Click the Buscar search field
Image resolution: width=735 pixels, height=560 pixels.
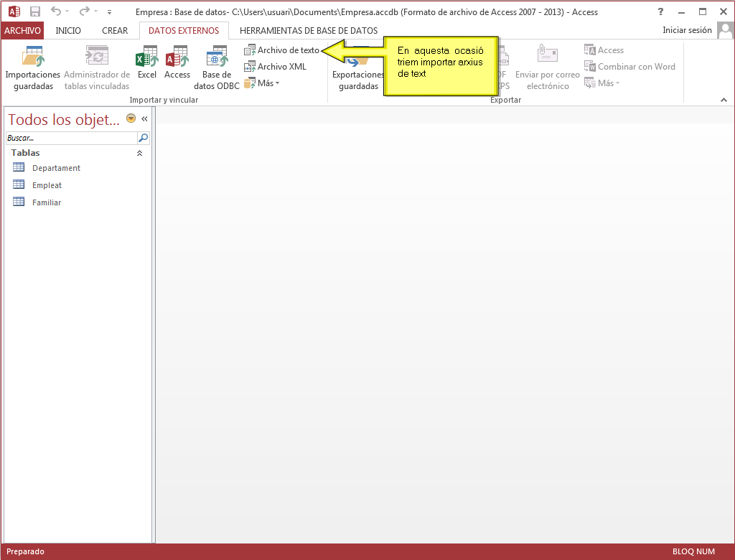click(71, 138)
